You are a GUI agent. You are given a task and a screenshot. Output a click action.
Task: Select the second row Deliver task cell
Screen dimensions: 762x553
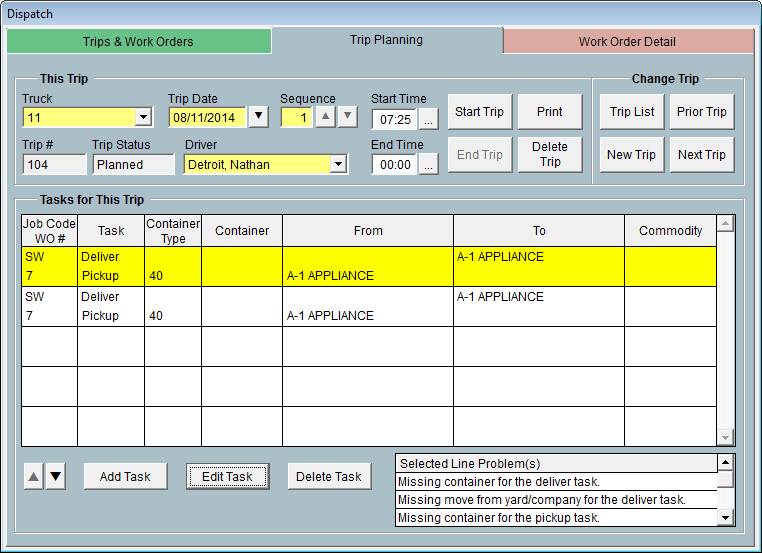click(111, 296)
